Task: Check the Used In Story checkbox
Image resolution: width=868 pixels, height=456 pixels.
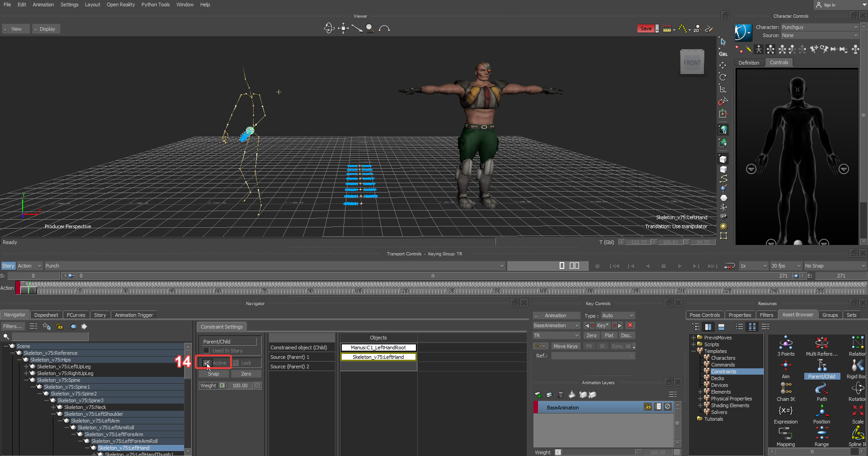Action: [x=207, y=351]
